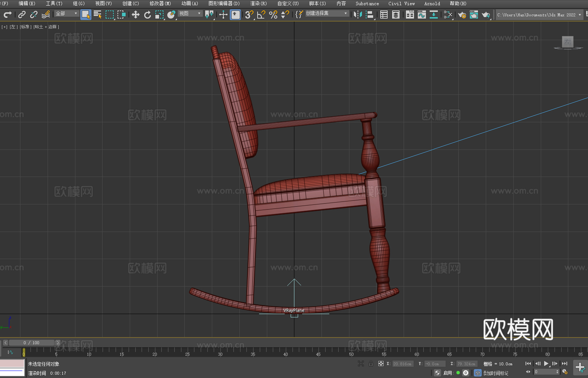This screenshot has height=378, width=588.
Task: Click the Z coordinate field
Action: point(466,364)
